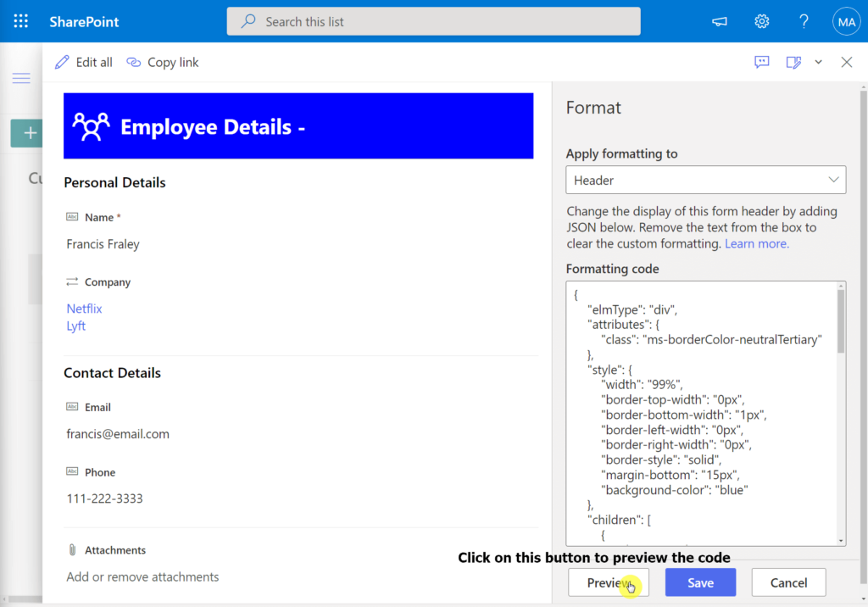The height and width of the screenshot is (607, 868).
Task: Click the edit form icon
Action: tap(793, 62)
